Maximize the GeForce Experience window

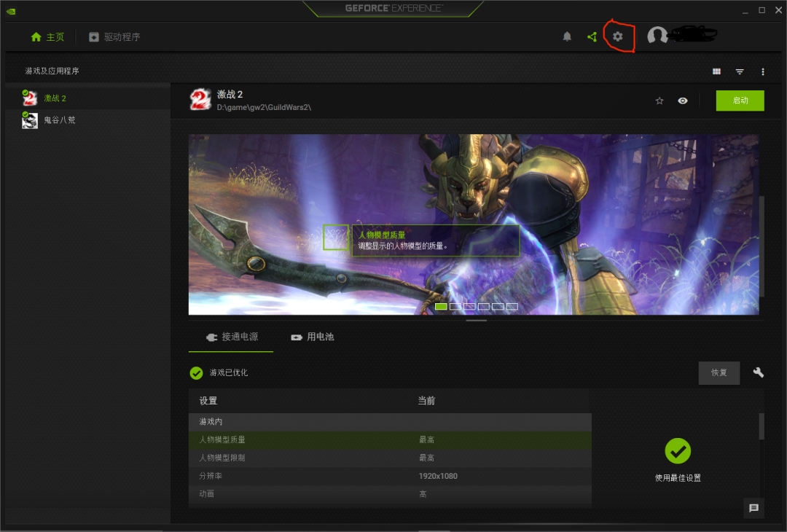[x=762, y=10]
